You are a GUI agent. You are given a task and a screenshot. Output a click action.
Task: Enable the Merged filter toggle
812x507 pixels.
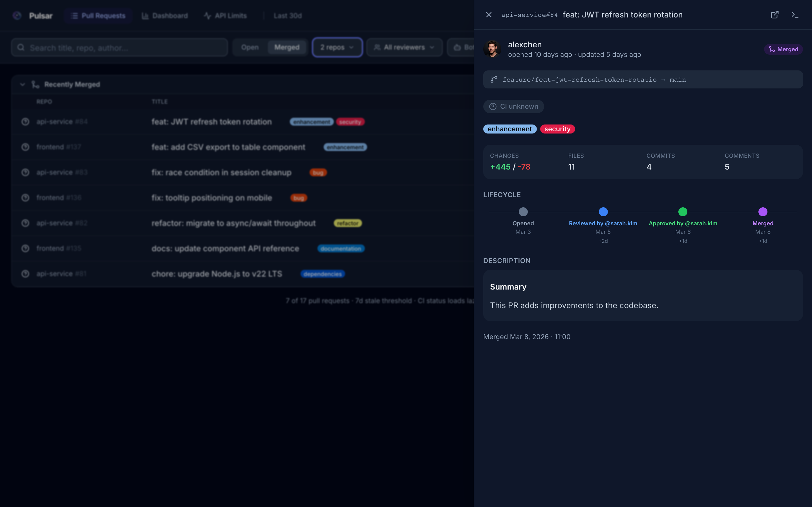point(287,47)
